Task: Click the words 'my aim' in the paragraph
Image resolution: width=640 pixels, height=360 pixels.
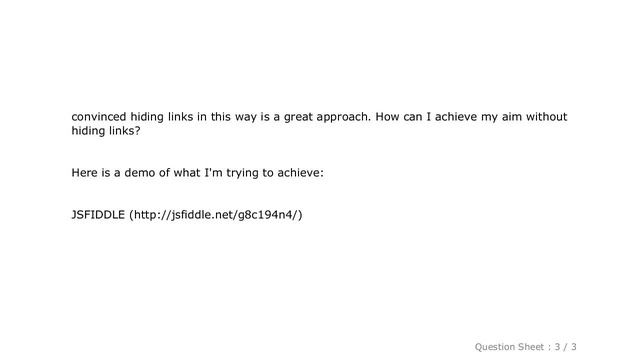Action: click(x=501, y=117)
